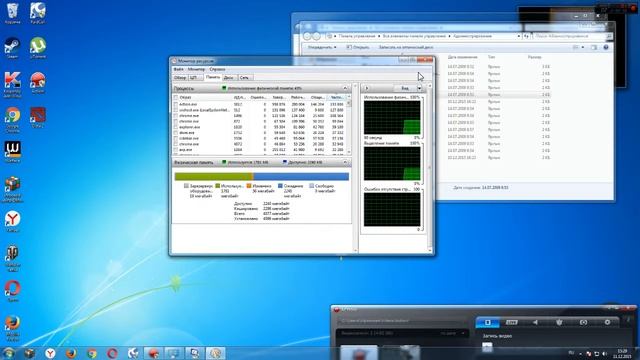Open Opera desktop shortcut
This screenshot has height=360, width=640.
point(12,291)
